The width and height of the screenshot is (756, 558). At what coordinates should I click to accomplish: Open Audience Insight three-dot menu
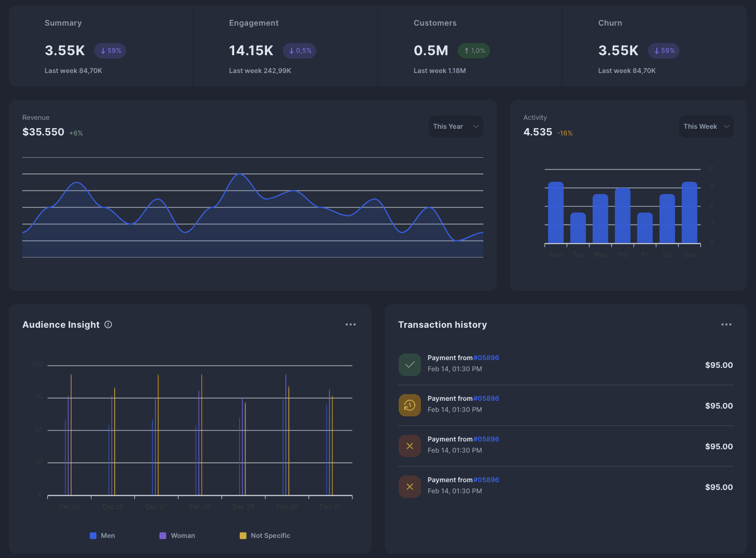pos(350,324)
